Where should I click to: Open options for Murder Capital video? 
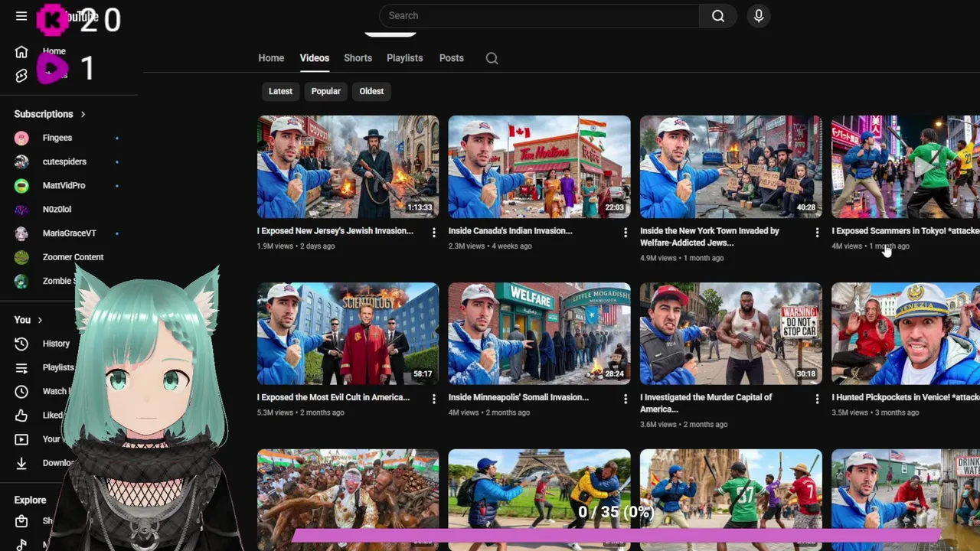pyautogui.click(x=816, y=399)
